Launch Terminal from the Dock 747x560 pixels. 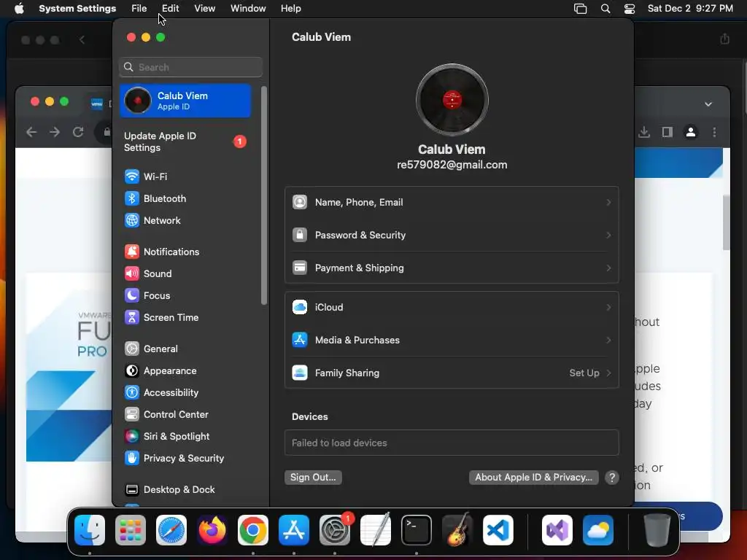click(417, 530)
